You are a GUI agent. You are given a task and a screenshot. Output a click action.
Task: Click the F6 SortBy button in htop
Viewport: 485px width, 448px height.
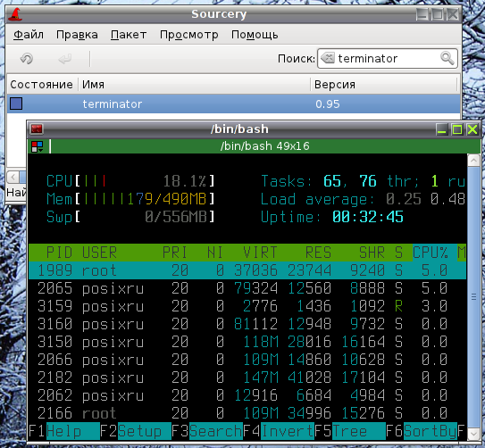pos(422,431)
